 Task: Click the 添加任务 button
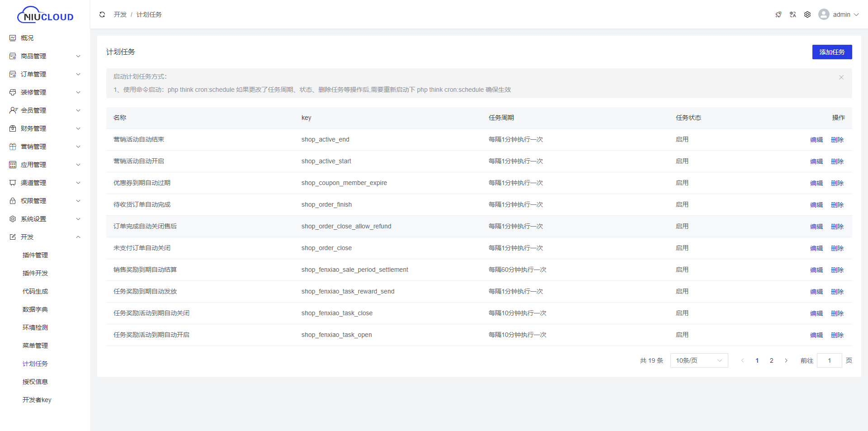point(832,52)
